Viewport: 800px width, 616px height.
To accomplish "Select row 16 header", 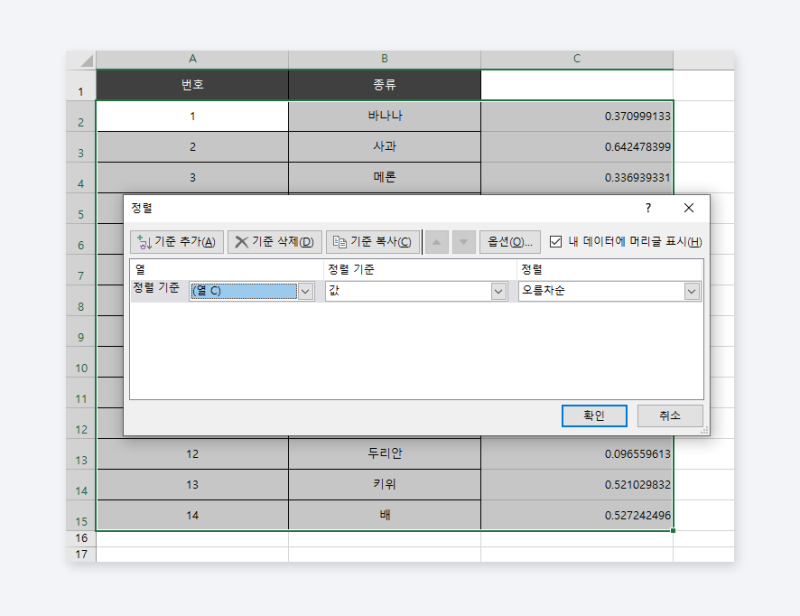I will pyautogui.click(x=81, y=538).
